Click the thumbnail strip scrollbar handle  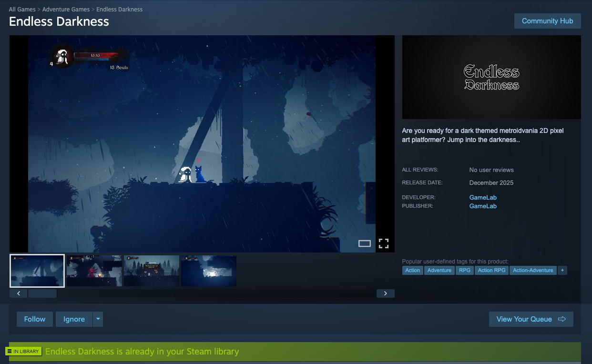coord(42,293)
